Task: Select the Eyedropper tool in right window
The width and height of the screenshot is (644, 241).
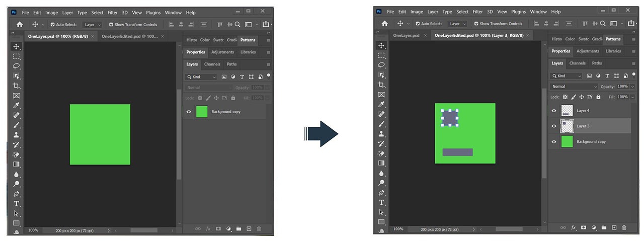Action: click(381, 104)
